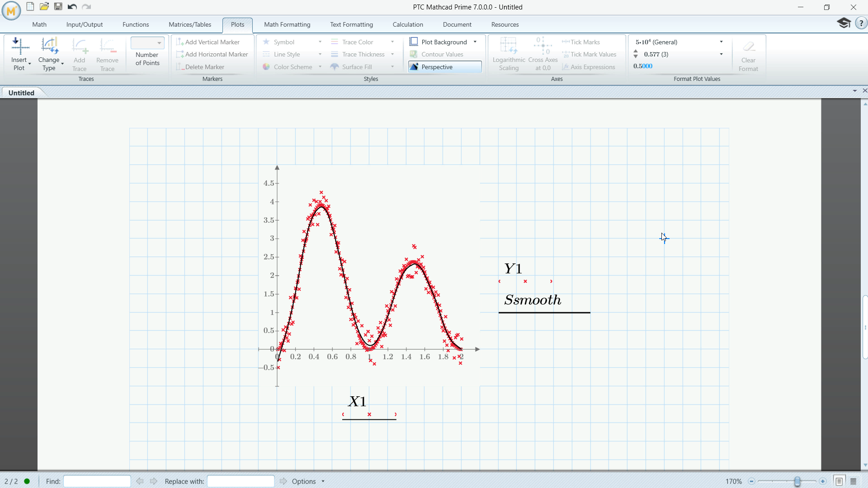Click the Getting Started graduation cap icon

point(844,23)
